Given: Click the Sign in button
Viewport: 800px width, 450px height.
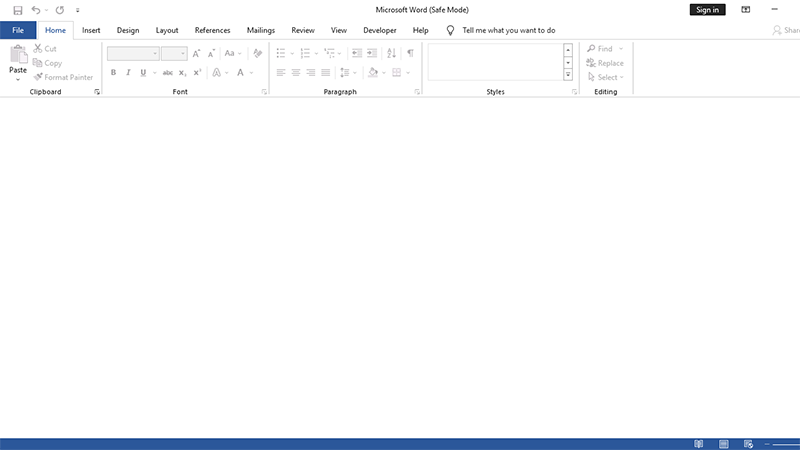Looking at the screenshot, I should pyautogui.click(x=707, y=10).
